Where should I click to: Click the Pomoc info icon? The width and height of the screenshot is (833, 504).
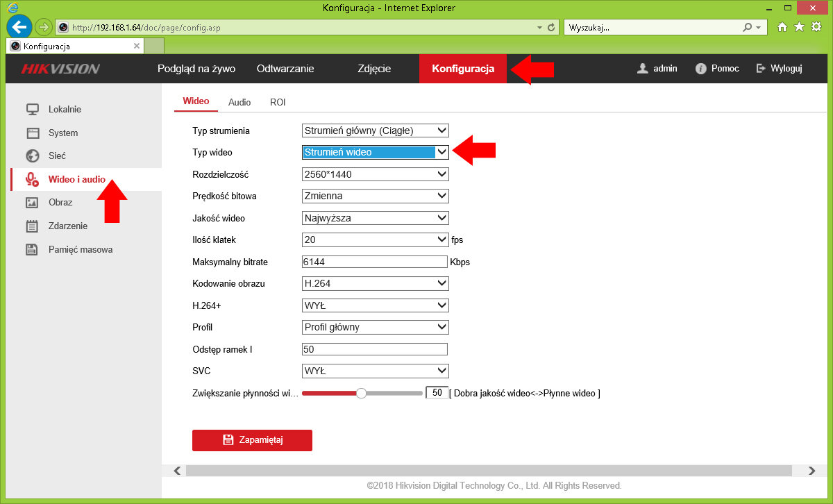(700, 69)
